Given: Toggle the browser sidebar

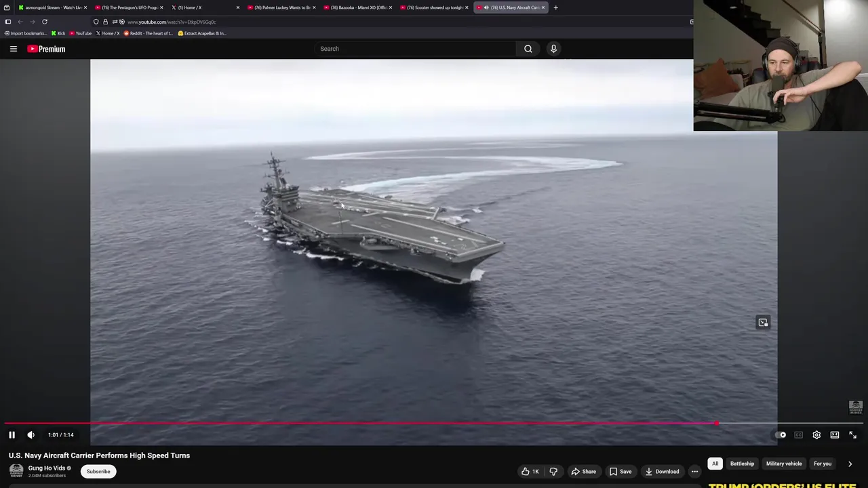Looking at the screenshot, I should pyautogui.click(x=8, y=22).
